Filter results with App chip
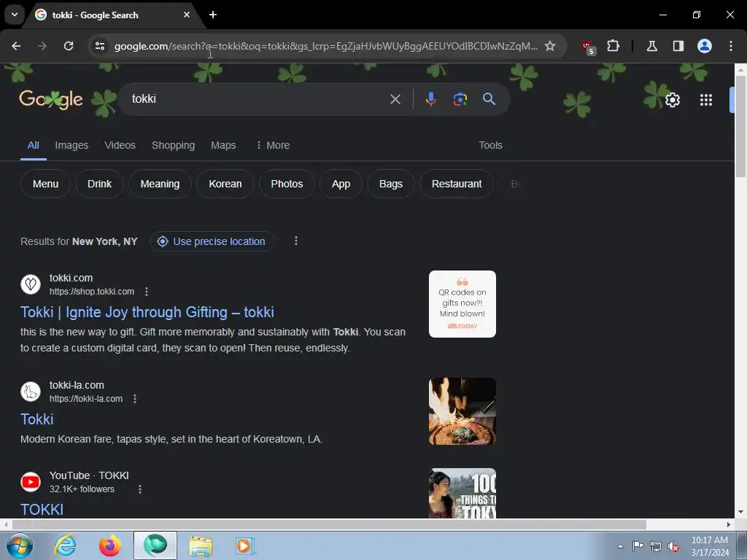The image size is (747, 560). coord(341,184)
